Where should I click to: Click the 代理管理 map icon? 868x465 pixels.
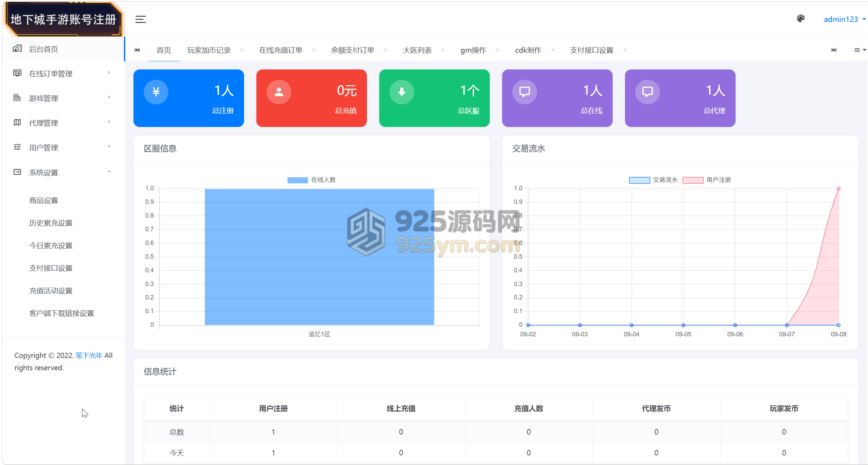click(x=17, y=122)
